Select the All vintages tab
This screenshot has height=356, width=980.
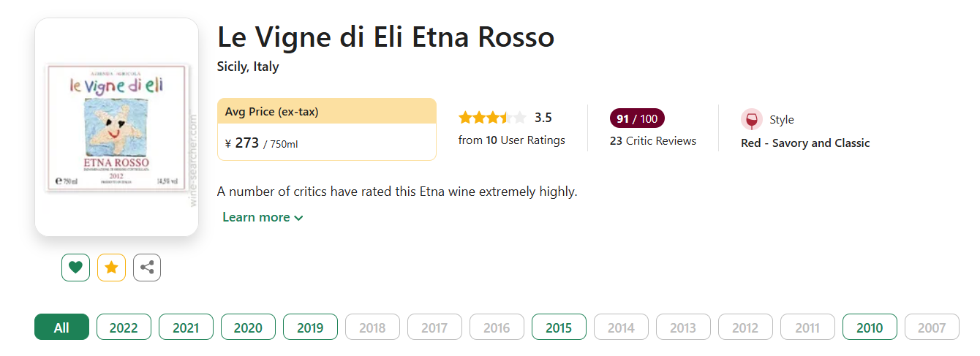tap(61, 327)
